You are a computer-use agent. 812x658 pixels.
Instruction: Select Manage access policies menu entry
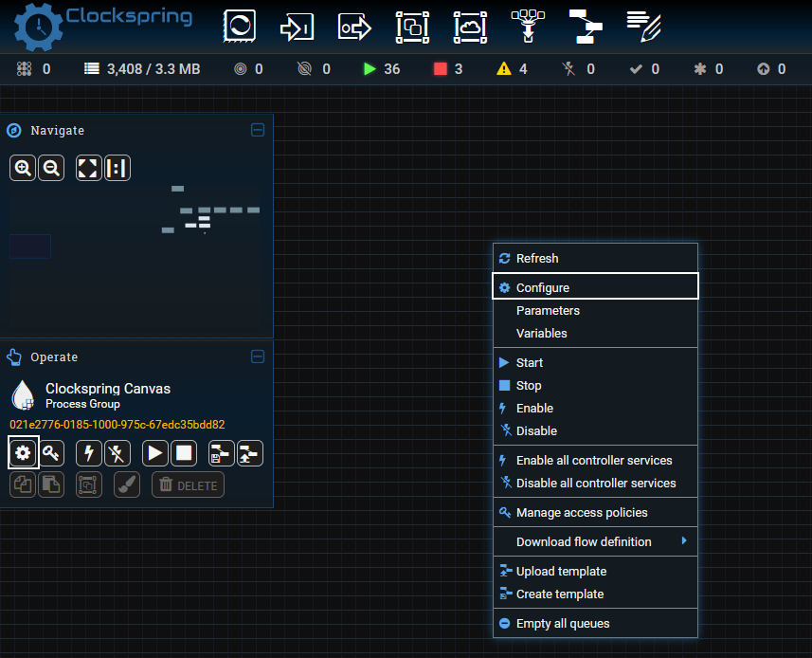pyautogui.click(x=595, y=512)
